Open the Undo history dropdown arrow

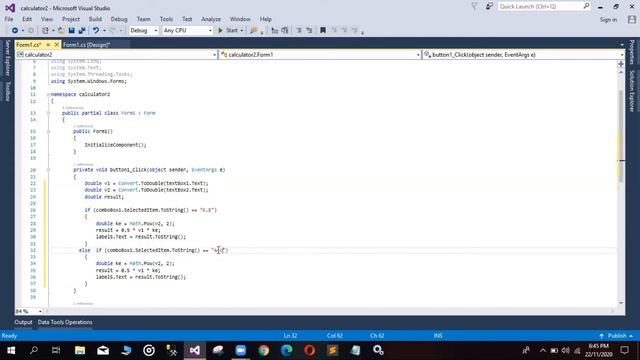(x=104, y=31)
